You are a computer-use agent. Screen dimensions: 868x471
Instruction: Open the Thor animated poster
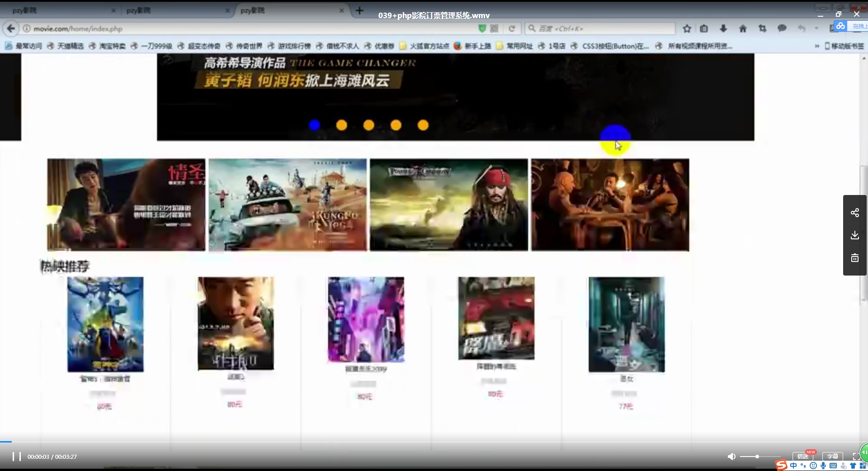[x=105, y=324]
